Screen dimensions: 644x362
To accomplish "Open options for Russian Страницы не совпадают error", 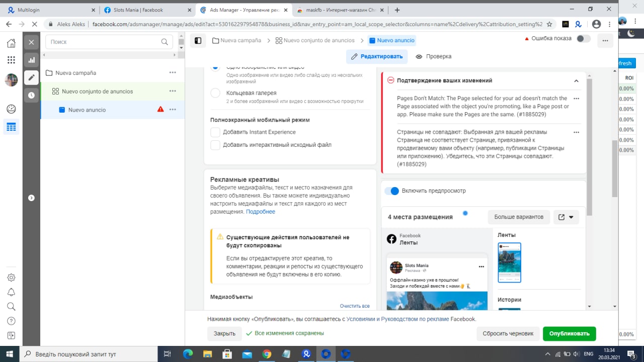I will [576, 132].
